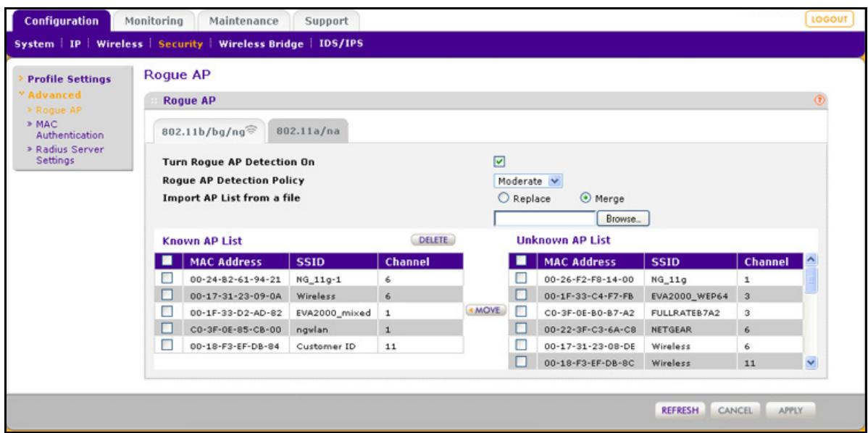
Task: Click the APPLY button
Action: 790,411
